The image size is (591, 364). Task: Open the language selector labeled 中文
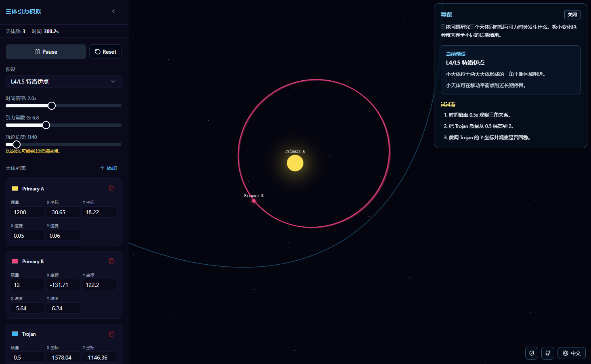pos(571,353)
